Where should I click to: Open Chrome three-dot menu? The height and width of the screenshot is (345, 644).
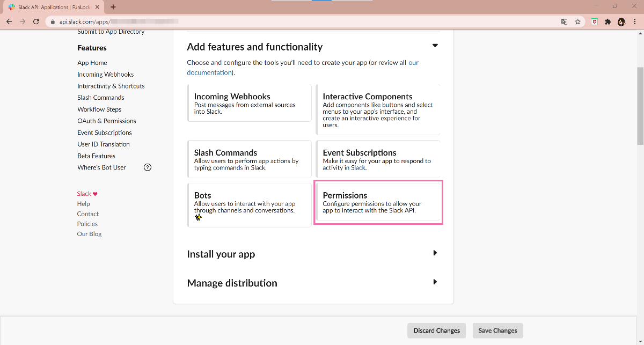pos(634,22)
